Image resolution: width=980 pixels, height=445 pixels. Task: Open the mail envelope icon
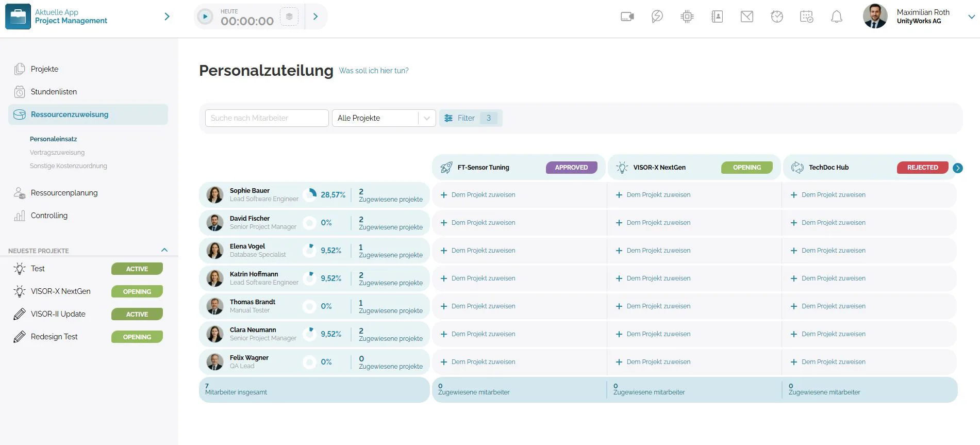(747, 17)
